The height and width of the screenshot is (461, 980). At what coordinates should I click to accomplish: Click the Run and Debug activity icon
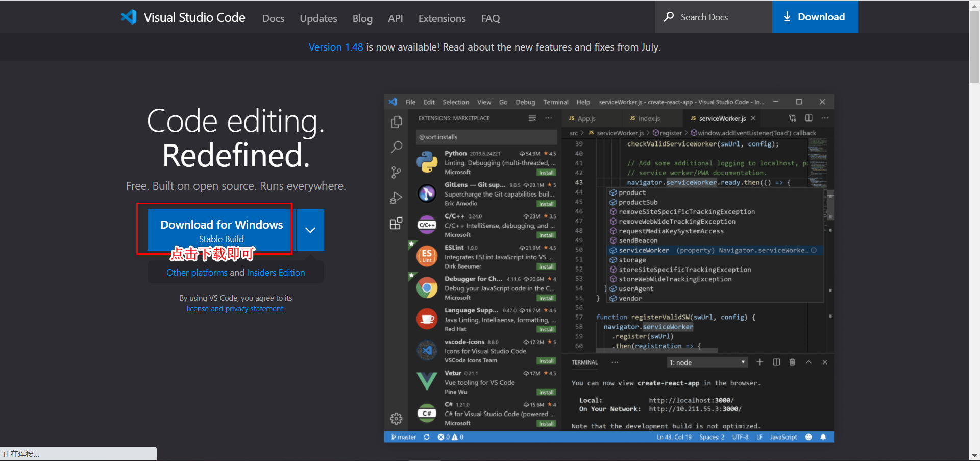[x=396, y=198]
